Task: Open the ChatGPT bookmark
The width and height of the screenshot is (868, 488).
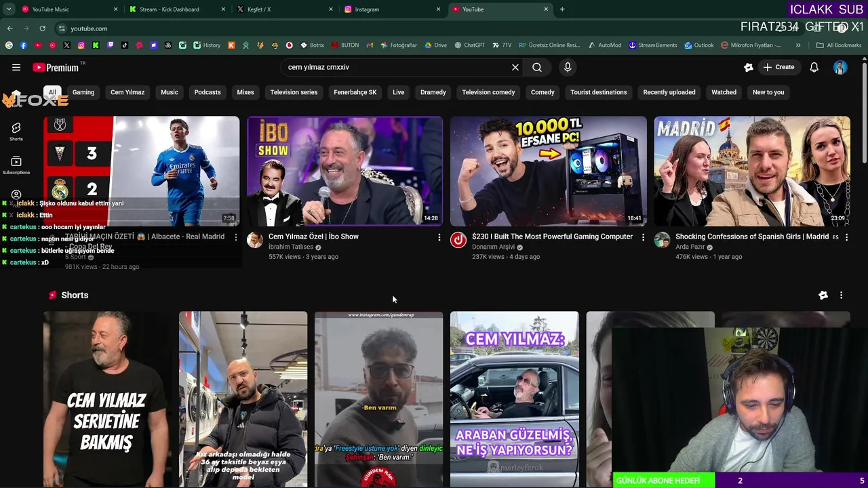Action: pos(469,45)
